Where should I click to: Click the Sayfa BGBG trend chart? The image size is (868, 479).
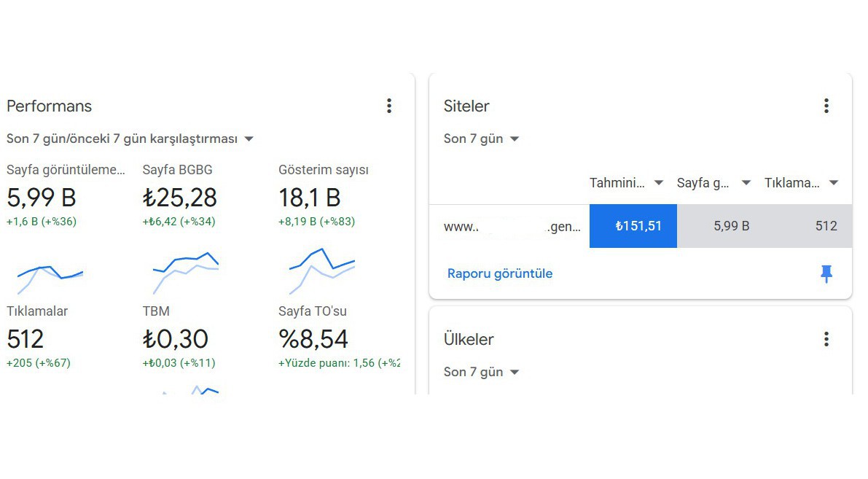(185, 273)
